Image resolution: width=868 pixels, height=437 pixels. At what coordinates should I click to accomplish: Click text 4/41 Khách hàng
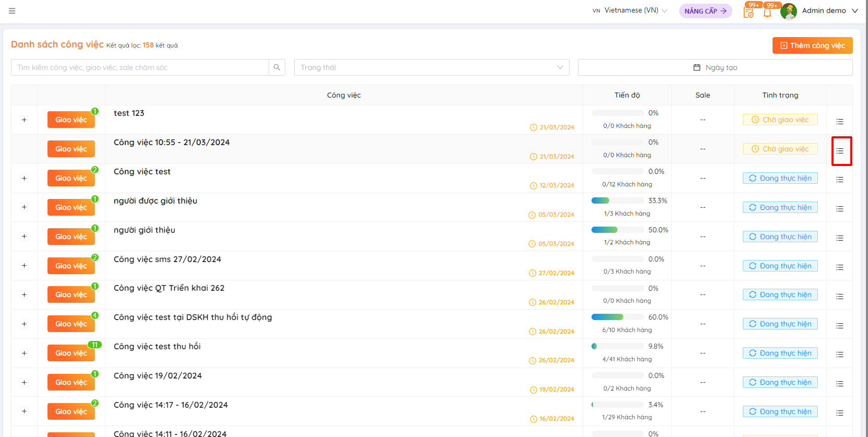(627, 359)
